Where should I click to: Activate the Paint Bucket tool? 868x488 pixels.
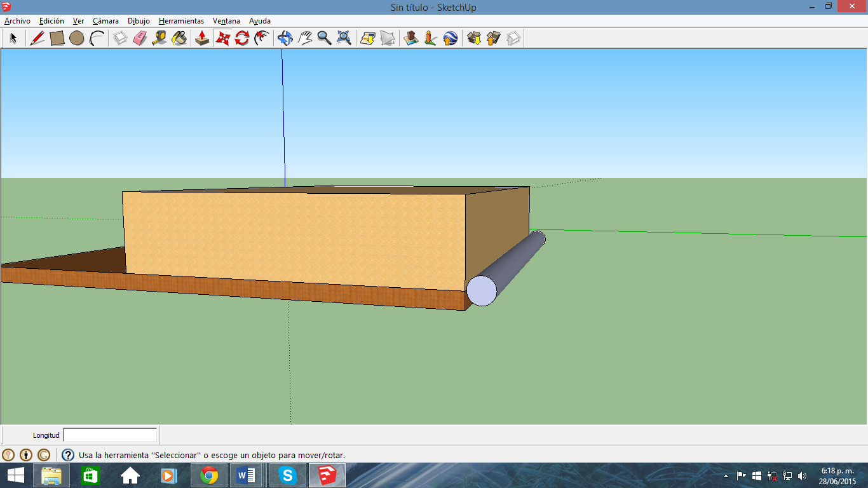179,38
